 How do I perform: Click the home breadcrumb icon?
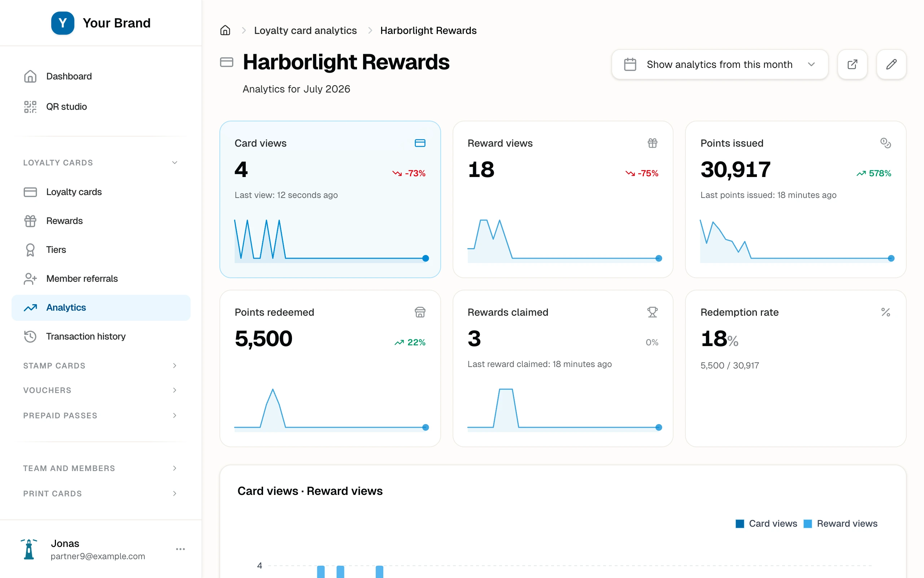[225, 30]
